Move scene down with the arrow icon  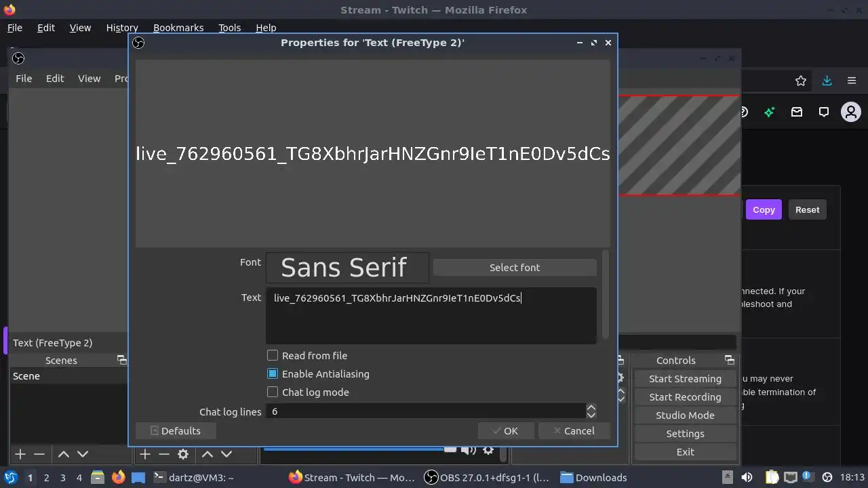click(83, 454)
